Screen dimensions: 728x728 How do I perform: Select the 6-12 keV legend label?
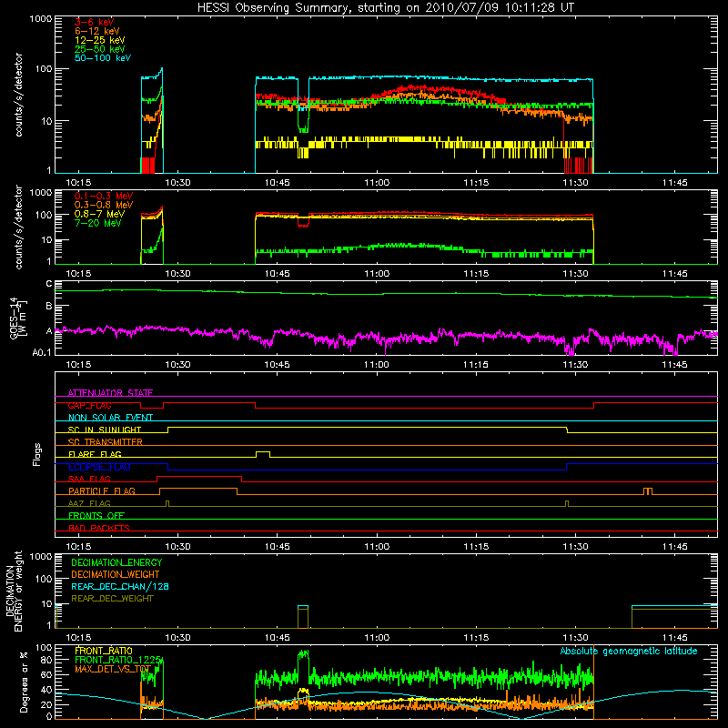click(97, 31)
